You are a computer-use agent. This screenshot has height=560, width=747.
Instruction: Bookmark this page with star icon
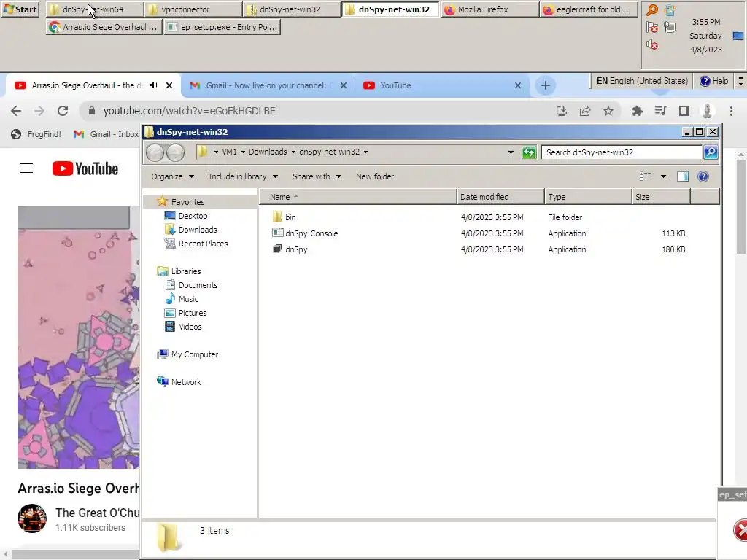[x=608, y=111]
